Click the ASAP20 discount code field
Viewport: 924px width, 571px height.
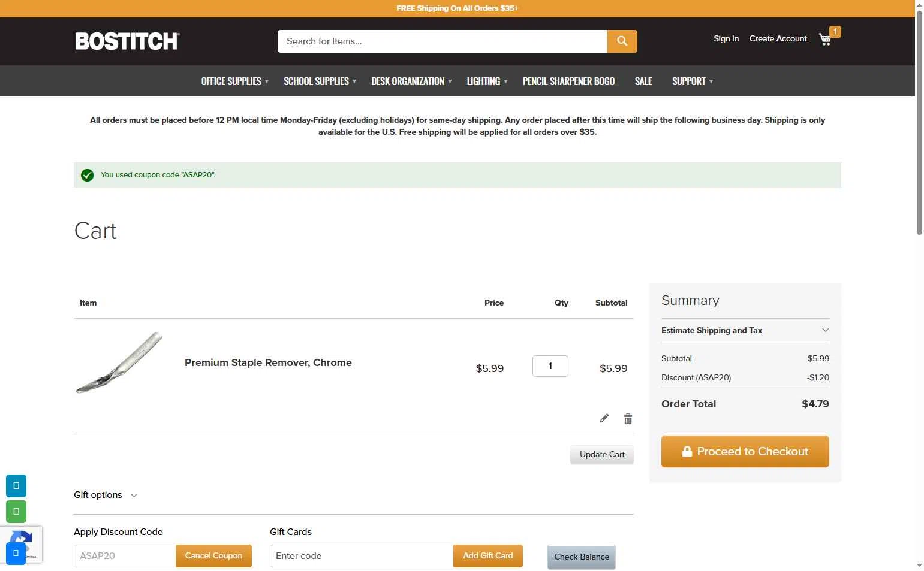coord(125,555)
